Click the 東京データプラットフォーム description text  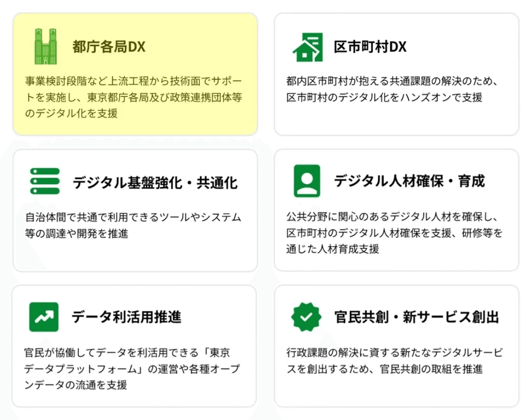[132, 369]
